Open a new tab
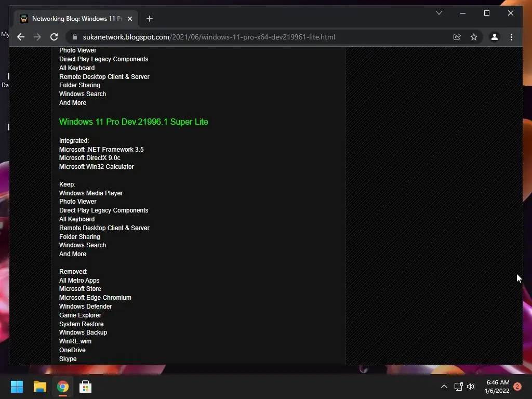Image resolution: width=532 pixels, height=399 pixels. 149,19
